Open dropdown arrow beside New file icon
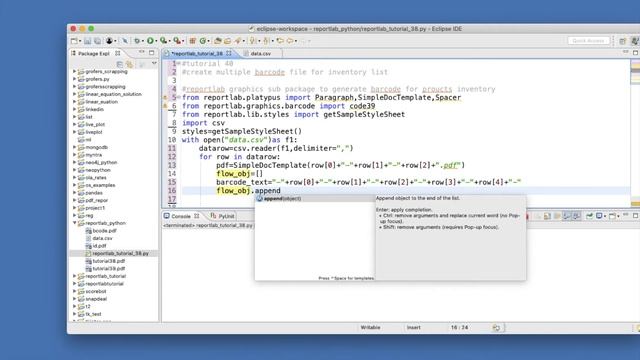The width and height of the screenshot is (640, 360). click(80, 41)
